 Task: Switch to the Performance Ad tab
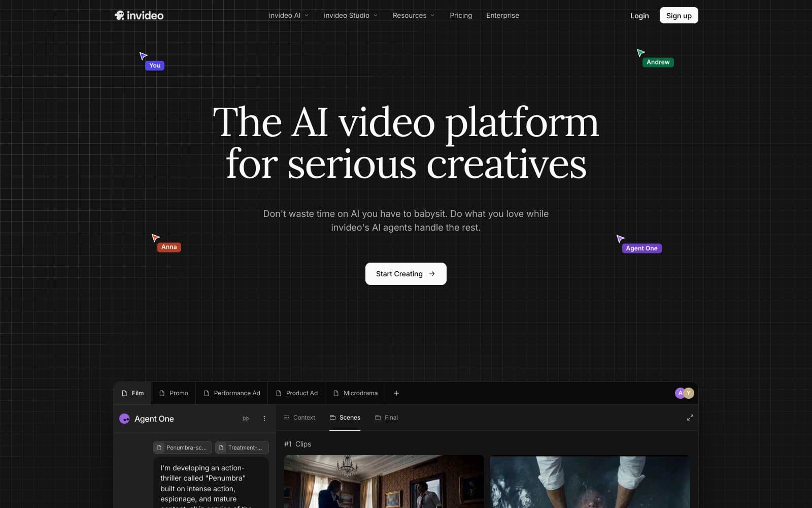pos(231,393)
